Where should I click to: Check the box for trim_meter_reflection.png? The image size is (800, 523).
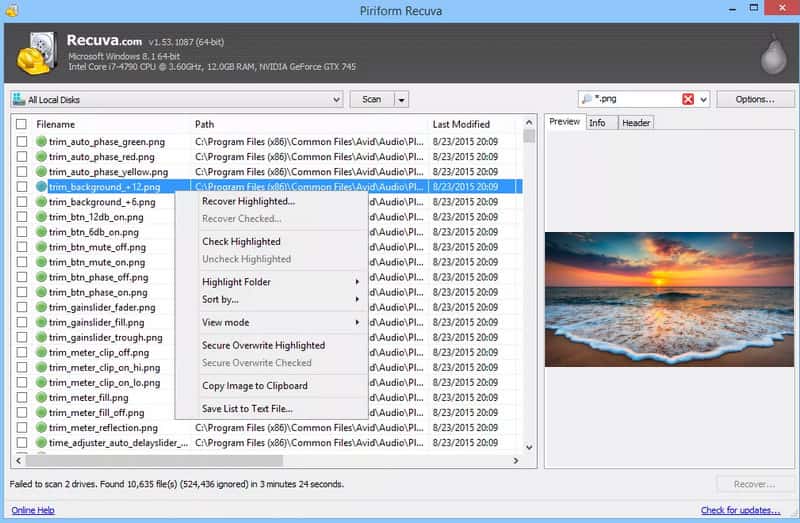pyautogui.click(x=21, y=428)
